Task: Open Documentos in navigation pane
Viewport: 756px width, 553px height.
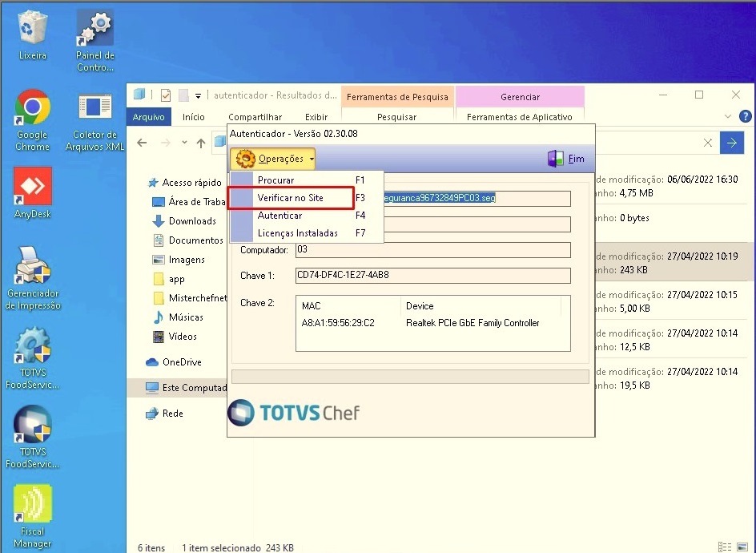Action: point(188,240)
